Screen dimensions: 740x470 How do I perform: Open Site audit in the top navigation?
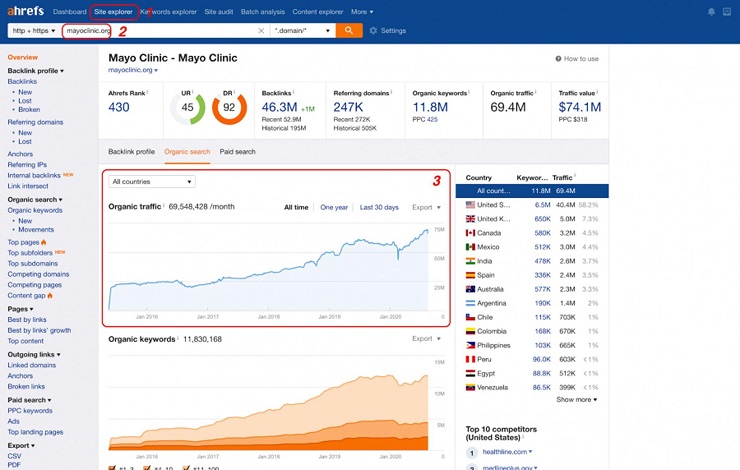(x=219, y=12)
